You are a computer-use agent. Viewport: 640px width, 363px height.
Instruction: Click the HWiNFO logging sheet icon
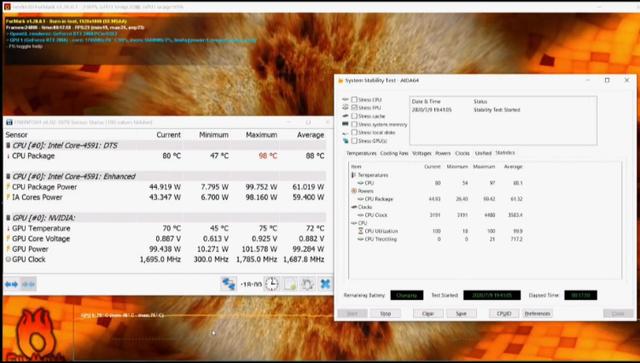(290, 284)
